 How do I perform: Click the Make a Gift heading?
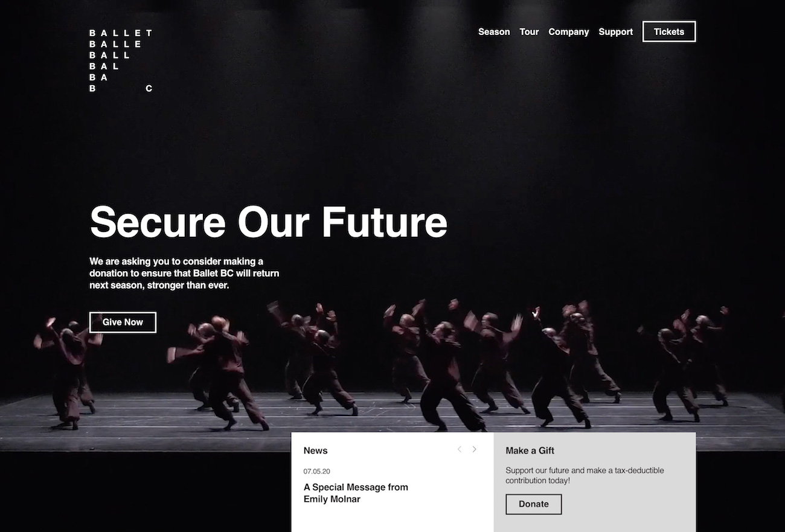(x=530, y=450)
